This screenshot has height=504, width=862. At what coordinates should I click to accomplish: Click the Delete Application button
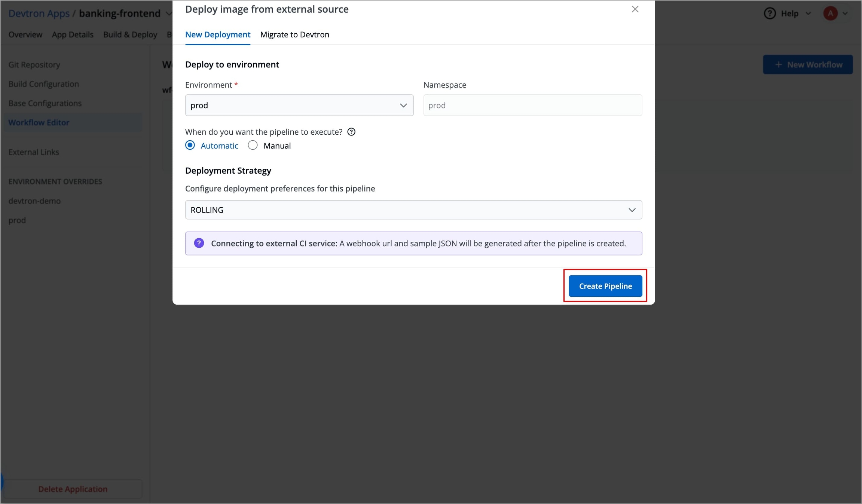(x=73, y=489)
